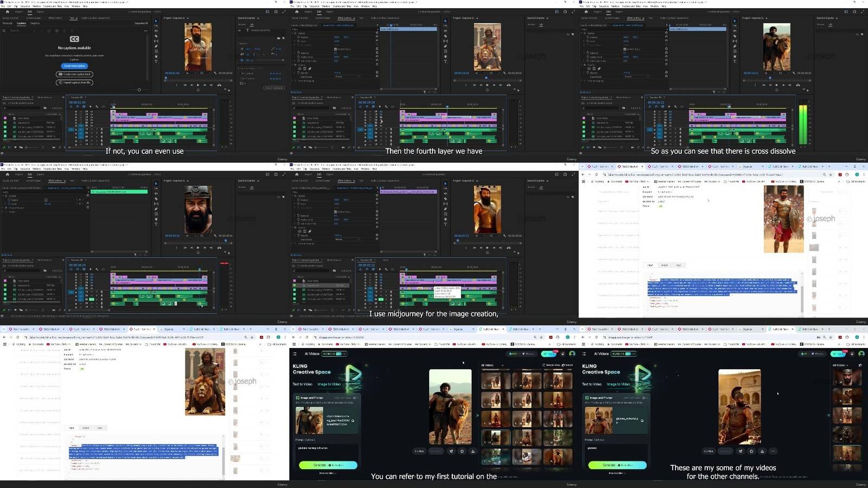Hide the text layer via Essential Graphics eye icon

(x=239, y=30)
